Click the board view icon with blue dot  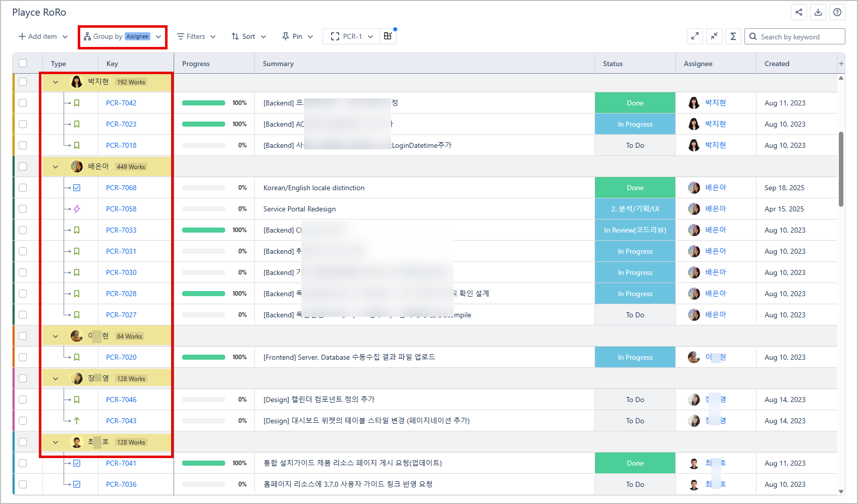tap(388, 36)
